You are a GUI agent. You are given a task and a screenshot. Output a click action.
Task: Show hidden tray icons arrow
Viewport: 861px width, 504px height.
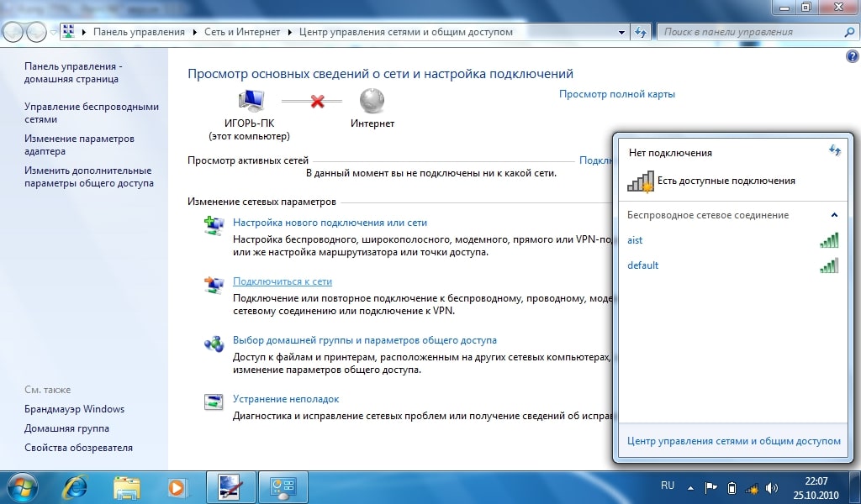click(x=690, y=487)
